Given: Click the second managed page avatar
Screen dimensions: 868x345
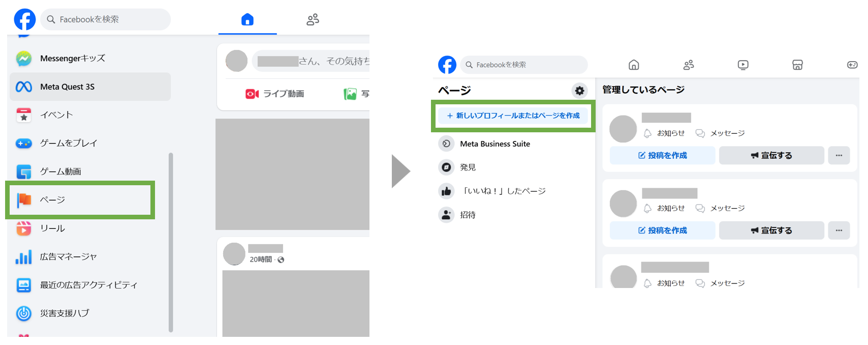Looking at the screenshot, I should click(x=623, y=204).
